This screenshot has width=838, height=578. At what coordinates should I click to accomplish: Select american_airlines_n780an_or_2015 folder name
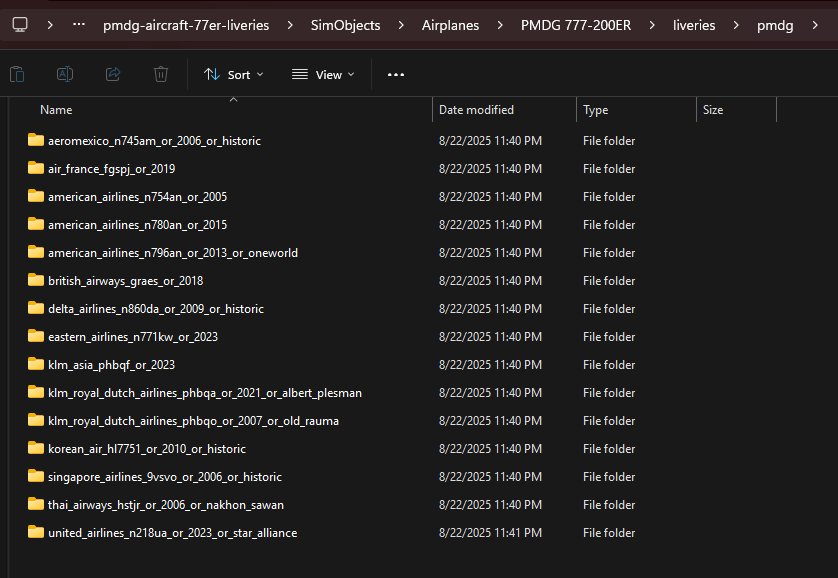[137, 225]
